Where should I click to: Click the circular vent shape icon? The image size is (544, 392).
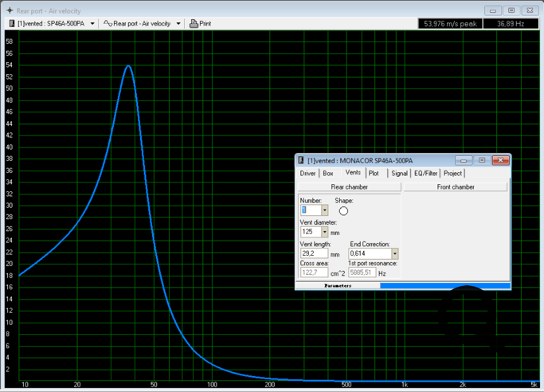click(x=343, y=211)
